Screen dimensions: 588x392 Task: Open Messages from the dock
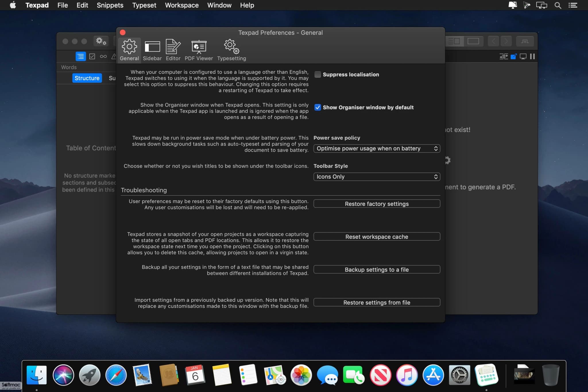(327, 375)
